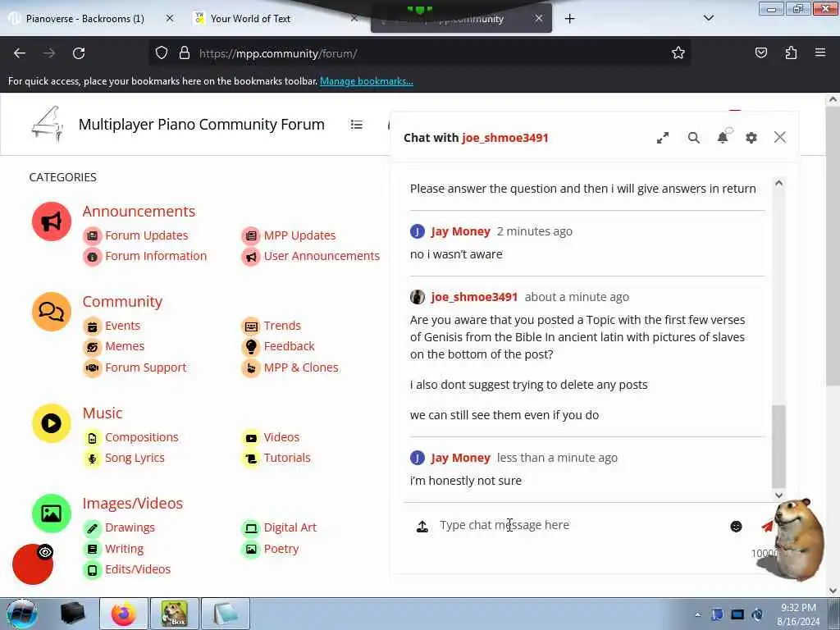The image size is (840, 630).
Task: Open the notepad app in the taskbar
Action: (x=226, y=614)
